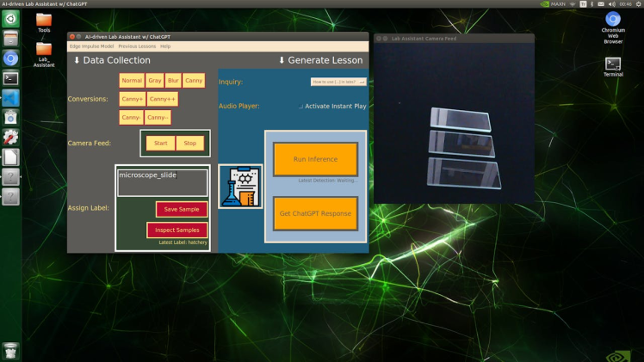644x362 pixels.
Task: Click the Tr keyboard layout indicator
Action: click(583, 4)
